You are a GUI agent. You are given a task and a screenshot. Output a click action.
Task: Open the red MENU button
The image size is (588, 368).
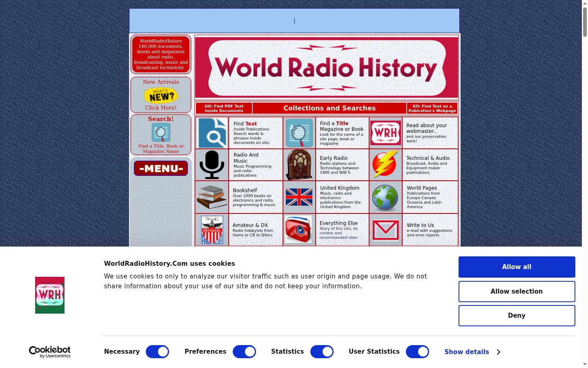pyautogui.click(x=161, y=168)
